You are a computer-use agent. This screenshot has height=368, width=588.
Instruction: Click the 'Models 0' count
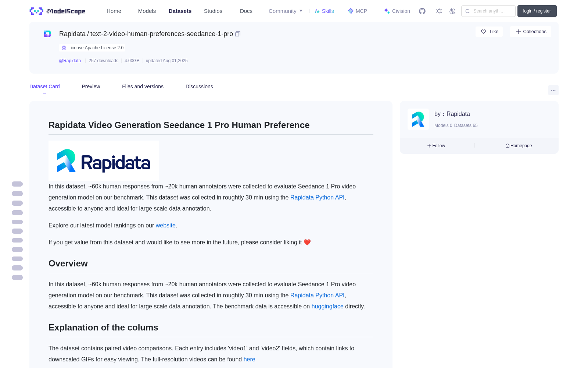tap(443, 125)
